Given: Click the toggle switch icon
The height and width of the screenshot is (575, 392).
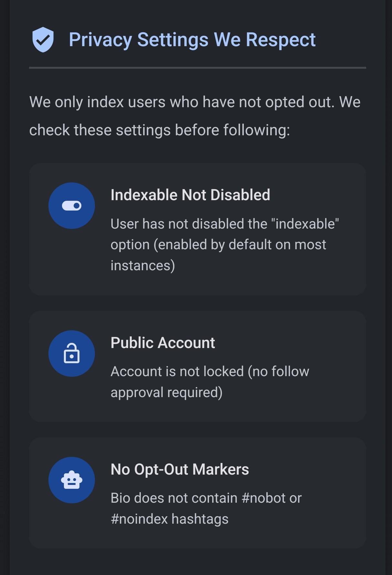Looking at the screenshot, I should tap(72, 206).
